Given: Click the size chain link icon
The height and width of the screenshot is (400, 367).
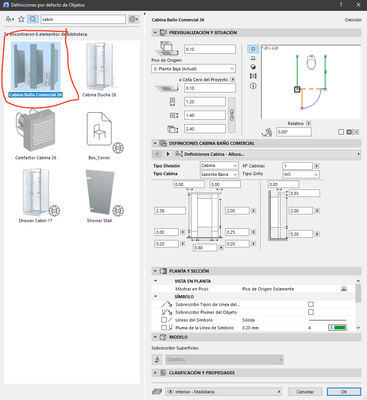Looking at the screenshot, I should (232, 115).
